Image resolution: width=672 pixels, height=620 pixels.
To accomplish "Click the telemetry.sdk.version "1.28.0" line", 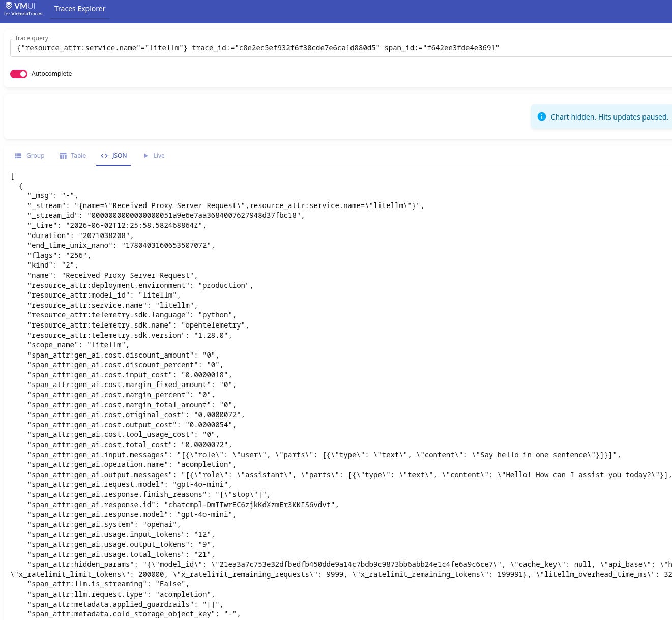I will tap(130, 335).
